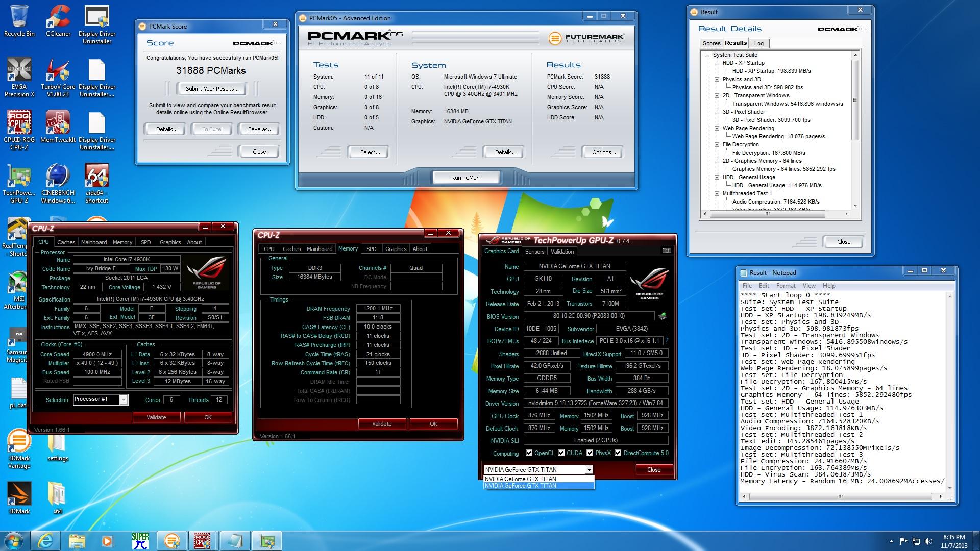This screenshot has height=551, width=980.
Task: Click the taskbar volume speaker icon
Action: pos(929,541)
